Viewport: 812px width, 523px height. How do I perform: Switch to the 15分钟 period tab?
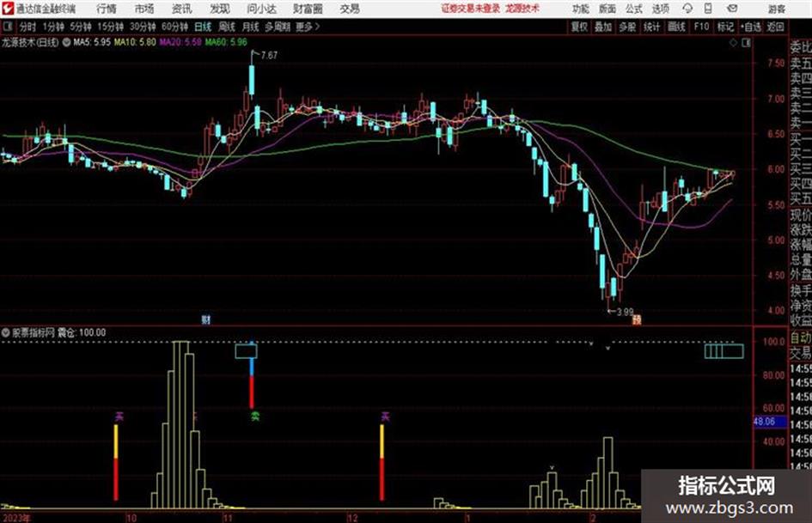110,27
